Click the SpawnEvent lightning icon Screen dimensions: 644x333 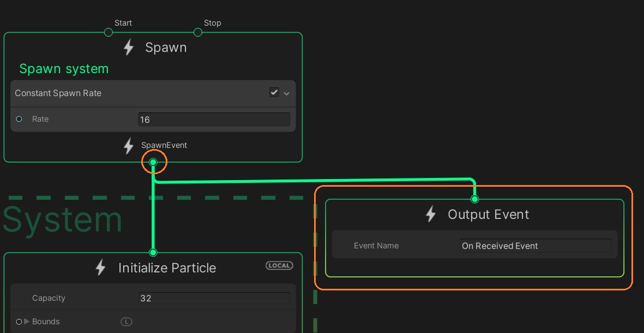(x=129, y=146)
